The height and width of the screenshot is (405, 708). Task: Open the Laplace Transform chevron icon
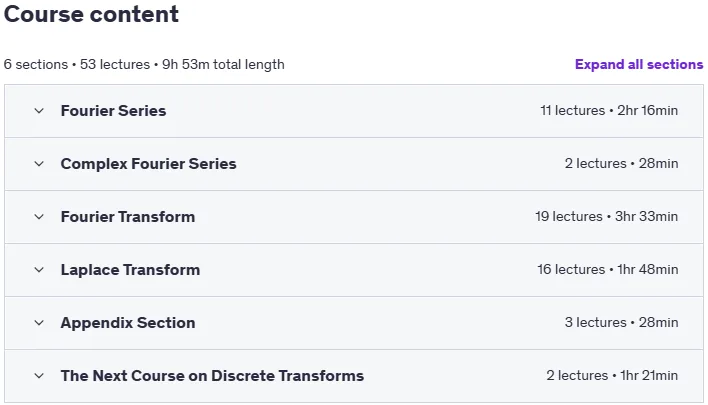(39, 270)
